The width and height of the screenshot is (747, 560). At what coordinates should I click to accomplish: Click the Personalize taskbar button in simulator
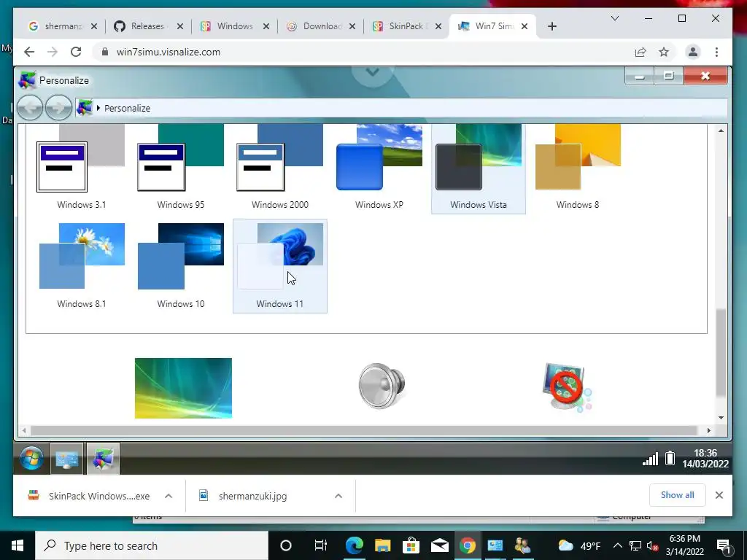[x=103, y=459]
